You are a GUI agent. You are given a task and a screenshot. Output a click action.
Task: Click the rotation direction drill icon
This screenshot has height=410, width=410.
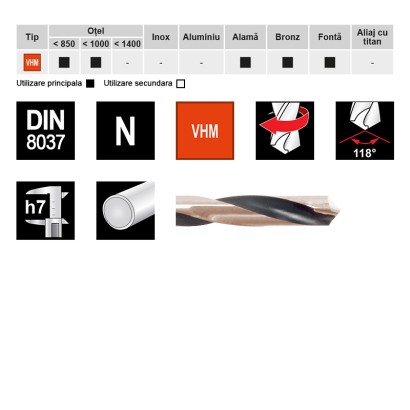[x=285, y=131]
